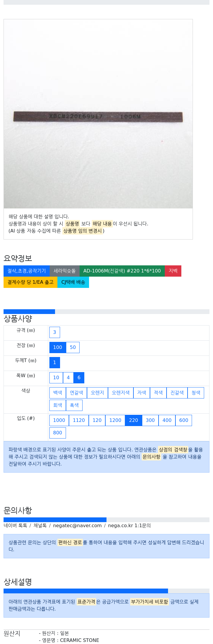213x644 pixels.
Task: Click the ceramic stone product image
Action: point(98,114)
